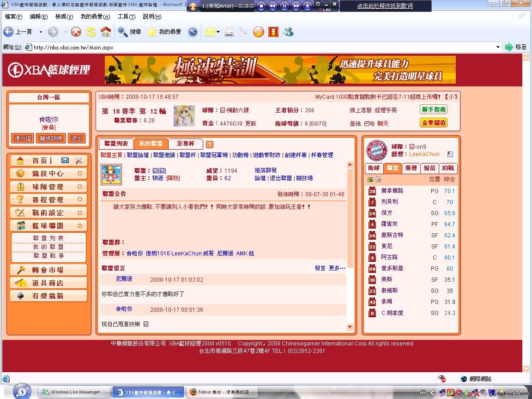Select the 短信 tab in team panel

point(429,168)
